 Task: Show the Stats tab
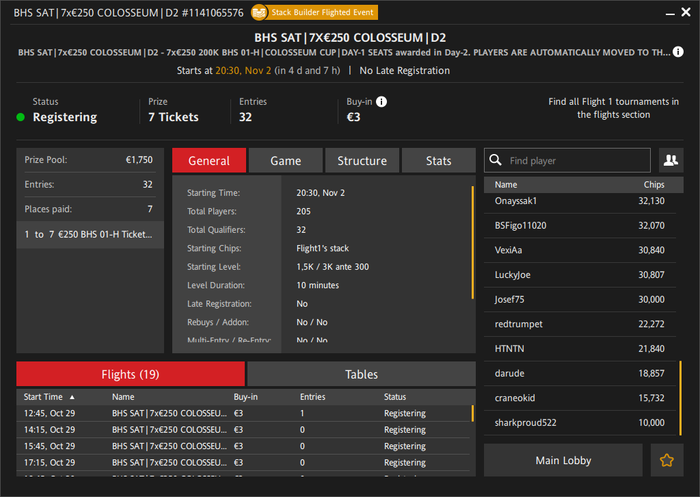point(438,161)
